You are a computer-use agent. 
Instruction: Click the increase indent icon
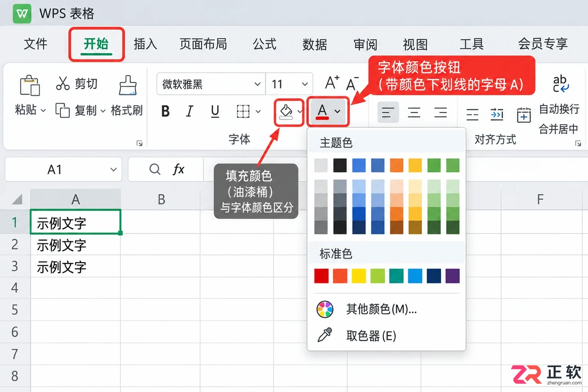click(497, 115)
